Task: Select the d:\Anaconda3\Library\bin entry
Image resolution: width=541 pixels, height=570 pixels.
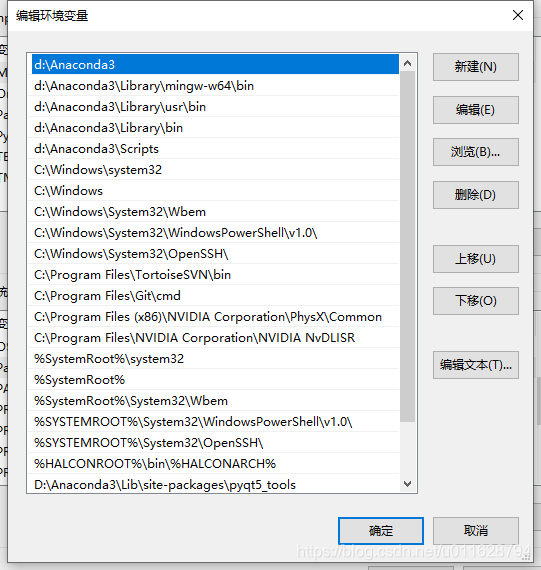Action: click(x=215, y=128)
